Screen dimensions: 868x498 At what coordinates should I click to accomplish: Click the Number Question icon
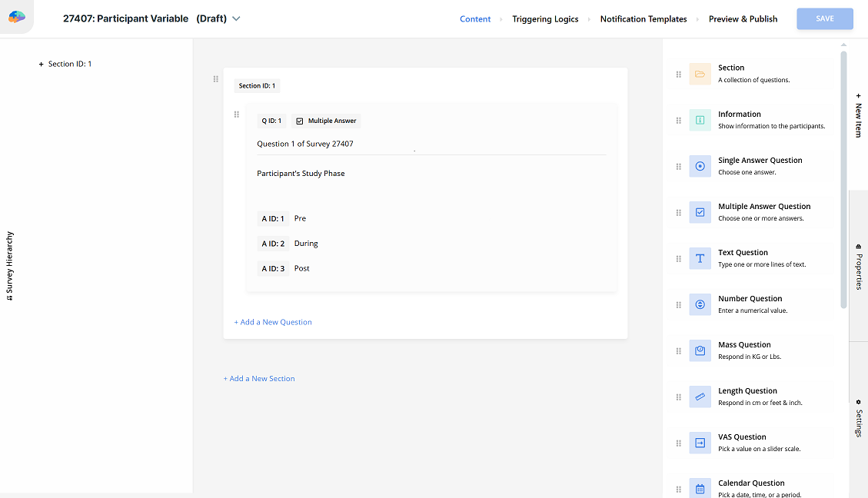coord(700,304)
